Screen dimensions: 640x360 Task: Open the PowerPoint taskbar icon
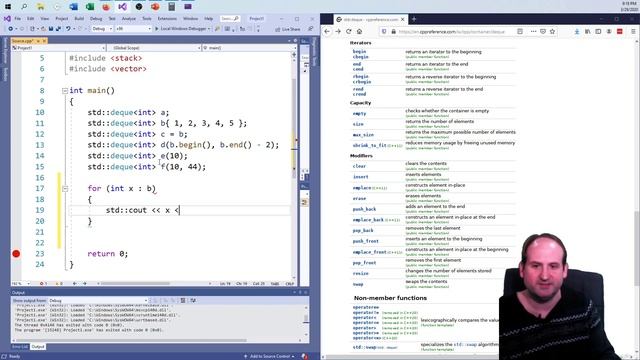click(x=155, y=7)
